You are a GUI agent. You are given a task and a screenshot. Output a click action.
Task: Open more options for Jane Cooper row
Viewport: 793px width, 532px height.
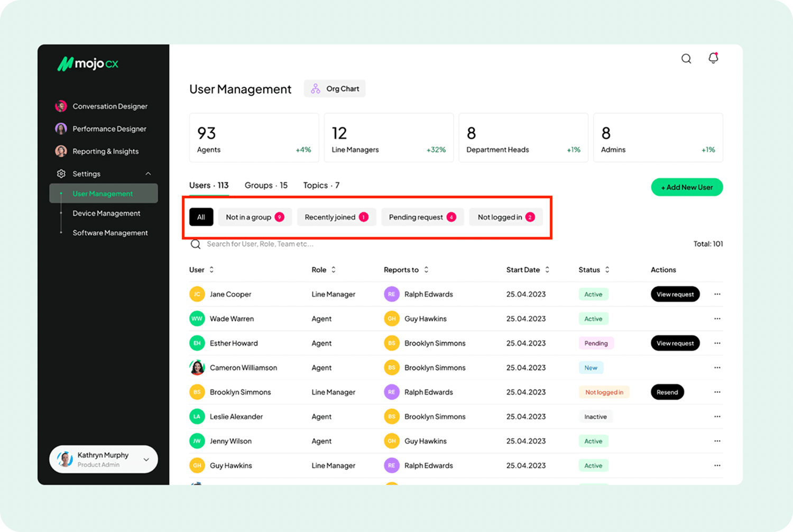(717, 294)
